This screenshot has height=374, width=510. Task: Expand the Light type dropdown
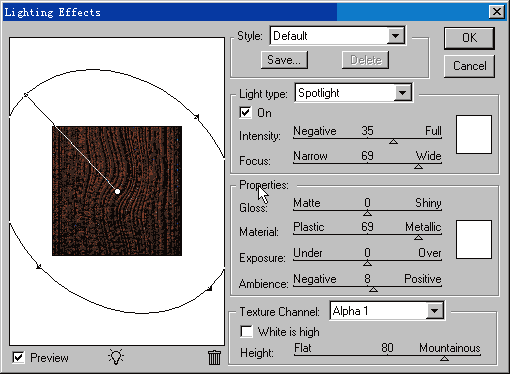point(403,93)
